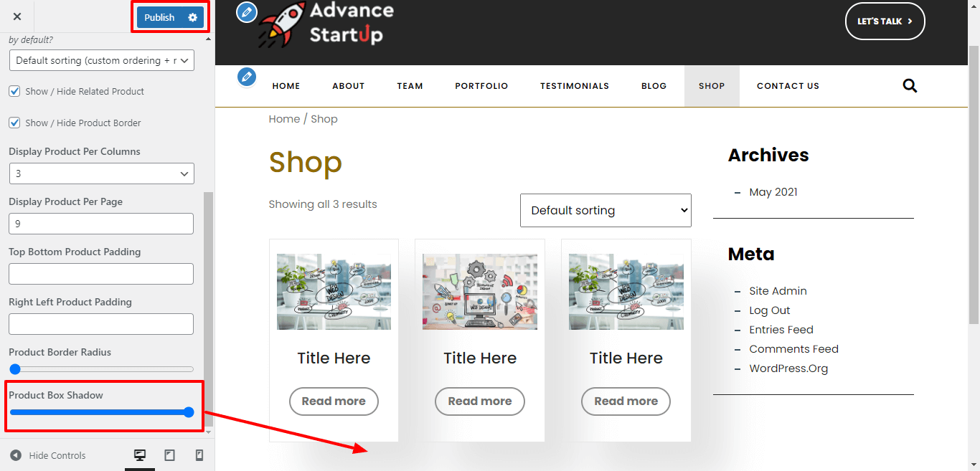Open the Contact Us menu item
This screenshot has height=471, width=980.
(788, 86)
